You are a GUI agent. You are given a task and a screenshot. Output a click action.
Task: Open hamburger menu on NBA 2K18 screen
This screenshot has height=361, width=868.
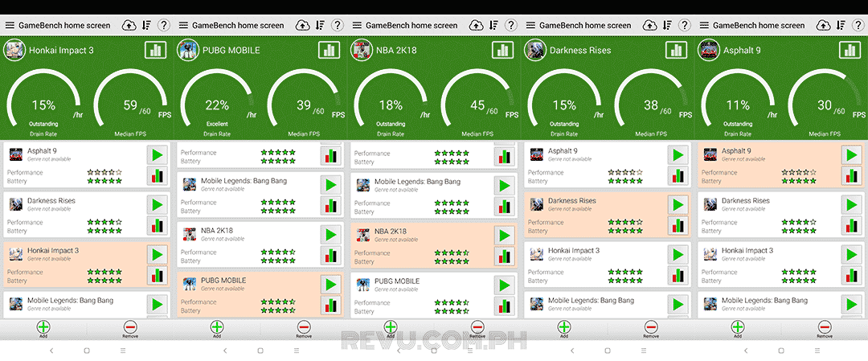[x=357, y=26]
